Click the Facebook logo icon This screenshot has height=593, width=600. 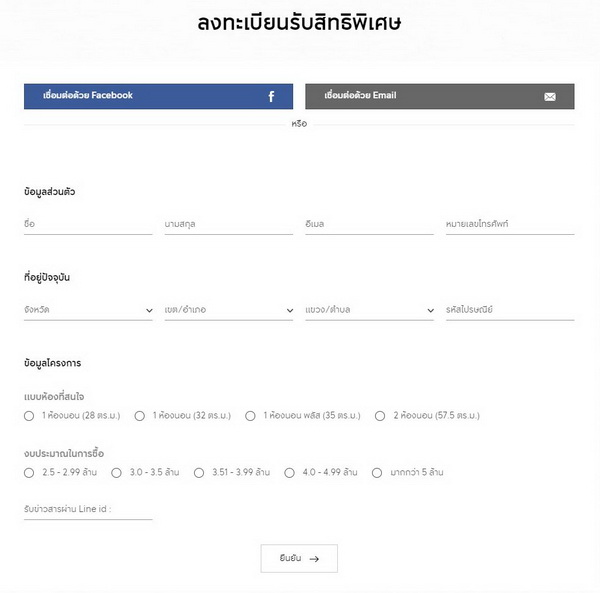271,96
